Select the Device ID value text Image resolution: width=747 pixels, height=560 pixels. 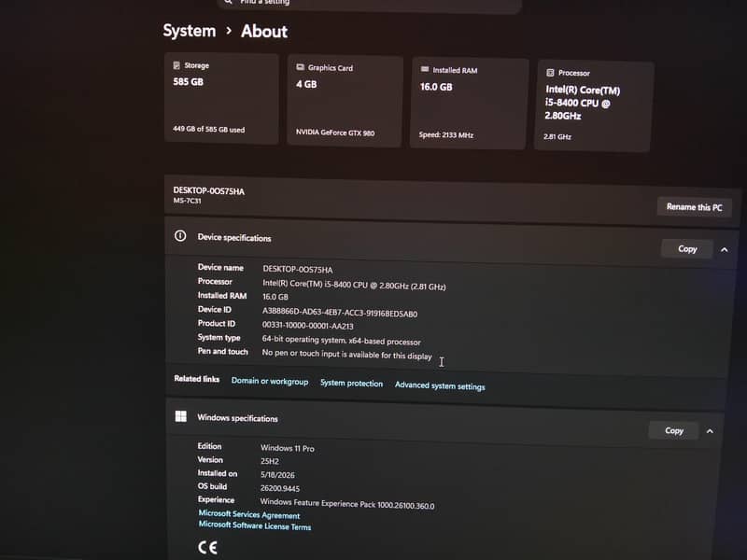[x=340, y=313]
